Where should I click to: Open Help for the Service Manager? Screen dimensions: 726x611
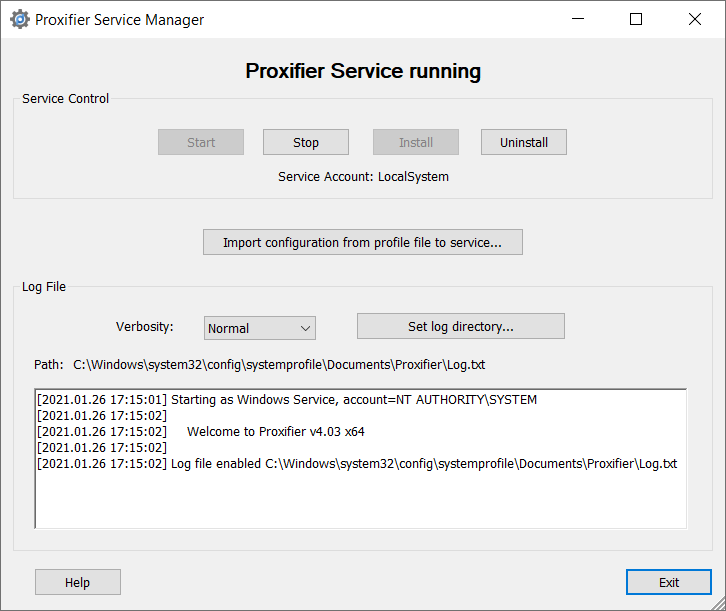(x=78, y=582)
